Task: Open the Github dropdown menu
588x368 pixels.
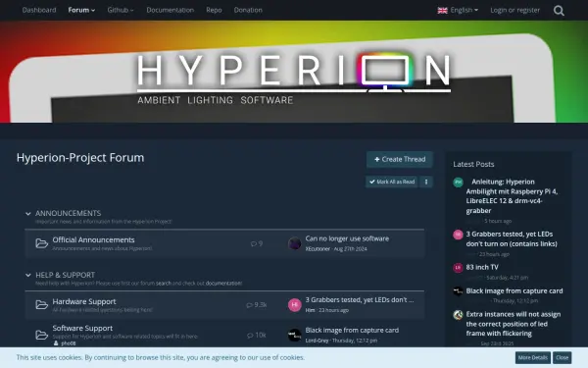Action: (x=121, y=10)
